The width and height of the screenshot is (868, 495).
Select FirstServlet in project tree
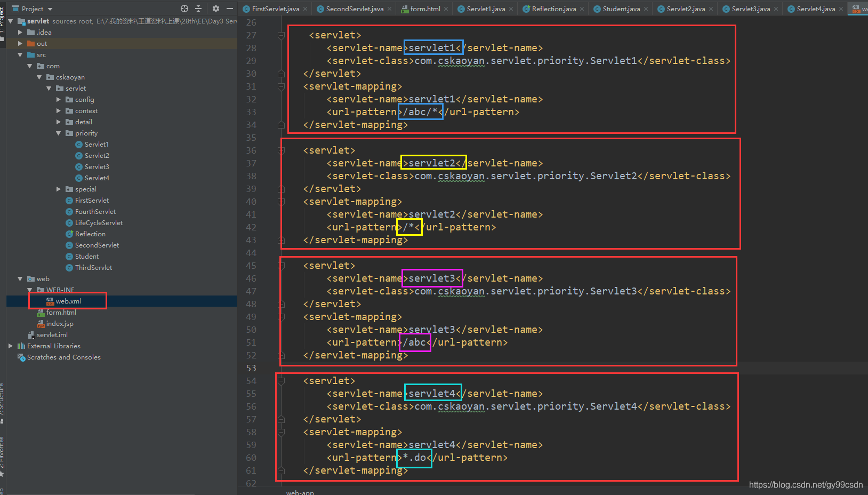92,201
